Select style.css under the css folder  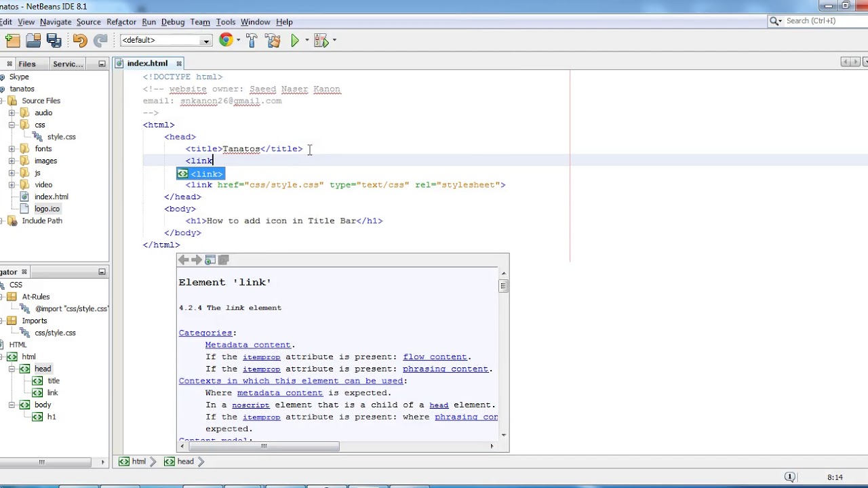coord(61,136)
